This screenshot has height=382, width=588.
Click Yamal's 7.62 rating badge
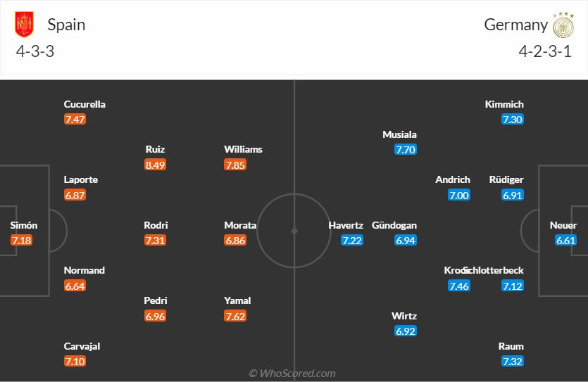(235, 316)
